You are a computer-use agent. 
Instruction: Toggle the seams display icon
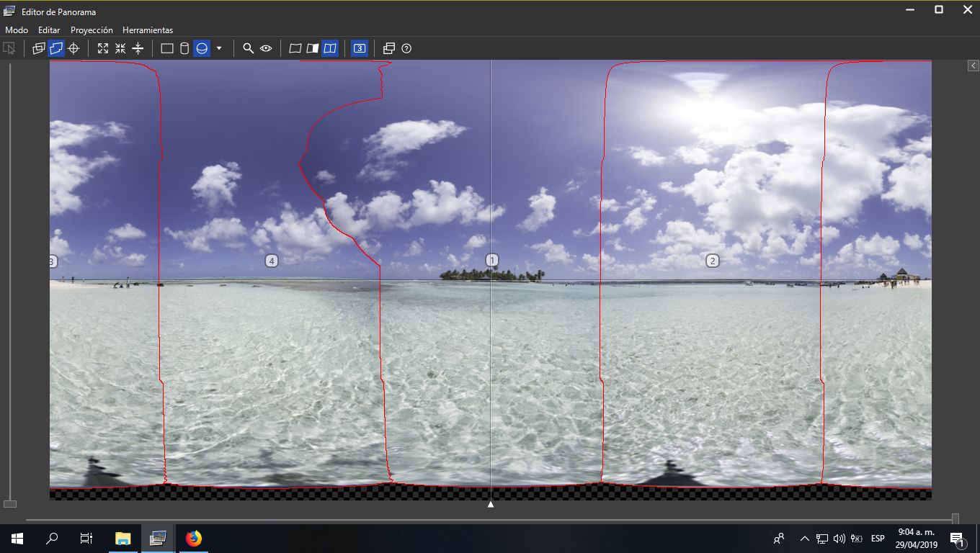point(330,48)
